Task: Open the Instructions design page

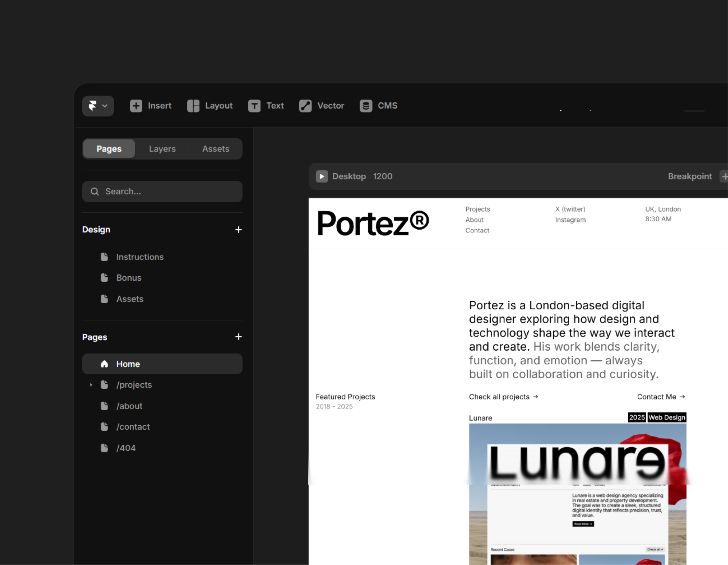Action: tap(140, 257)
